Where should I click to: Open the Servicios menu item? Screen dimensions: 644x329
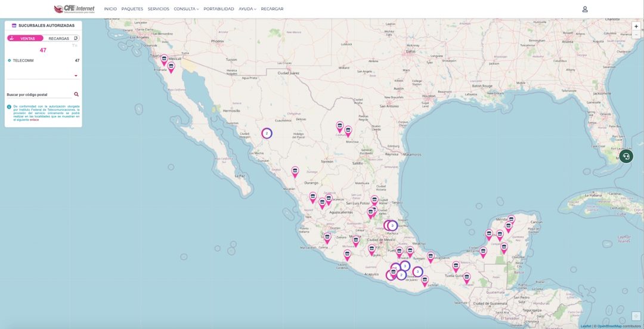(159, 9)
